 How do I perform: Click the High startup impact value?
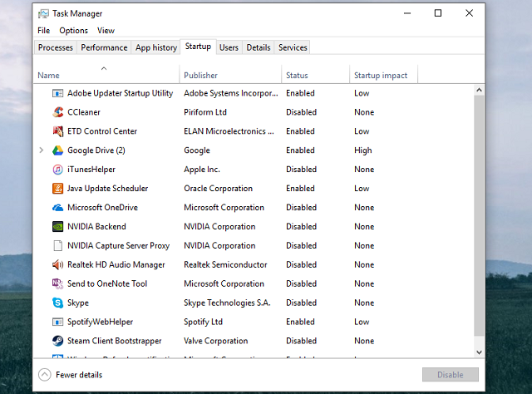[x=363, y=150]
